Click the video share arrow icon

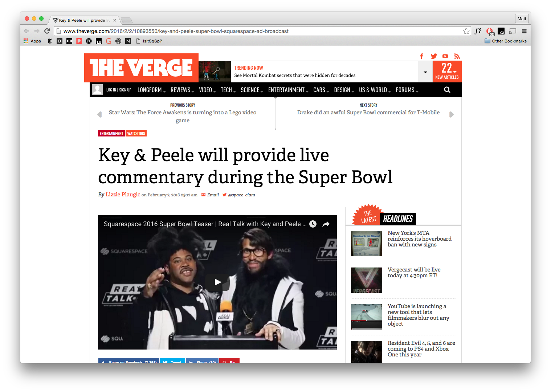[326, 224]
